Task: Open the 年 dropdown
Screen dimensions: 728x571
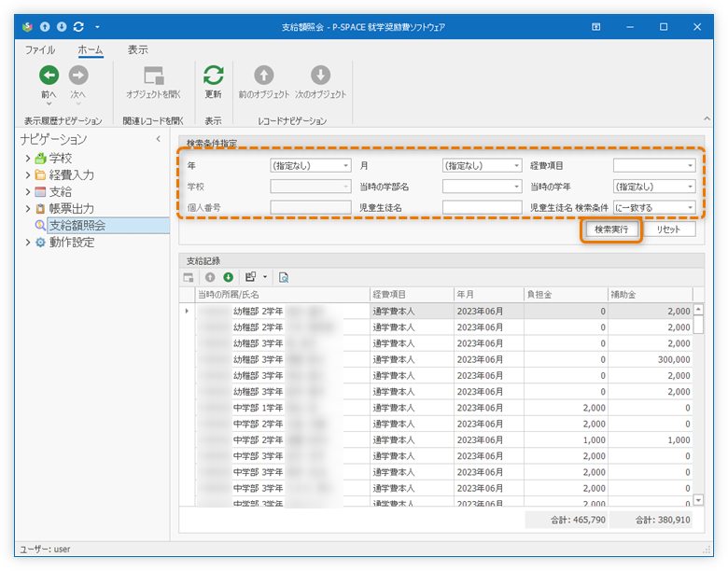Action: pos(346,166)
